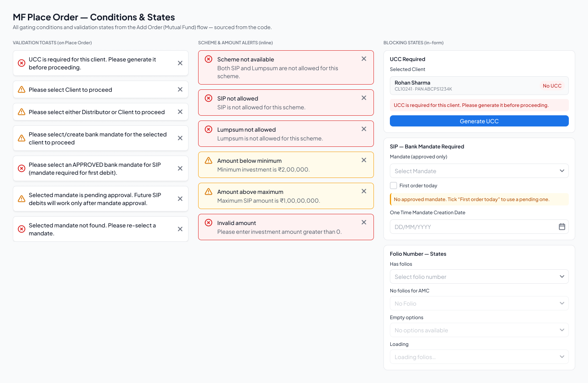
Task: Click warning triangle on 'Amount below minimum'
Action: coord(209,160)
